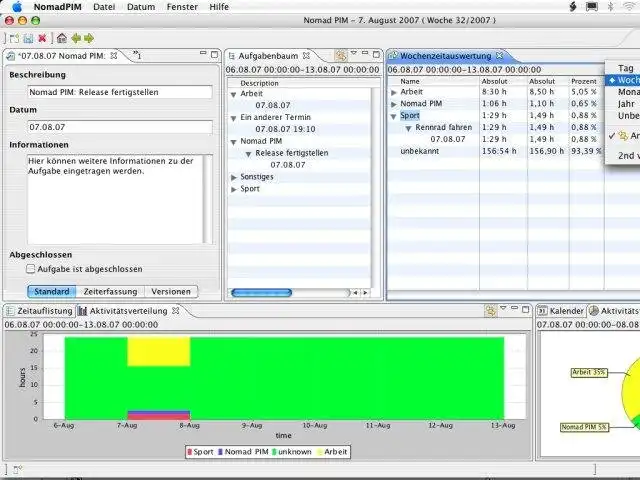This screenshot has width=640, height=480.
Task: Click the chart panel link-with-date icon
Action: (491, 311)
